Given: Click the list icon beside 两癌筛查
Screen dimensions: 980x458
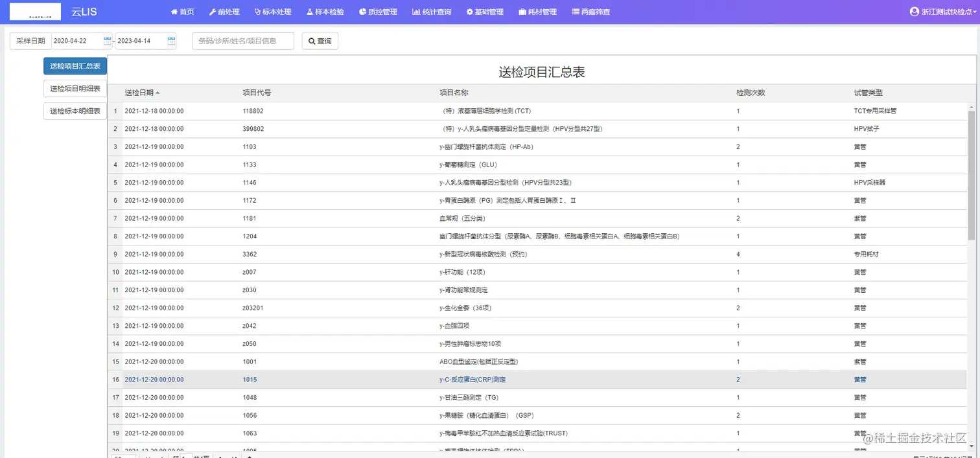Looking at the screenshot, I should 574,12.
